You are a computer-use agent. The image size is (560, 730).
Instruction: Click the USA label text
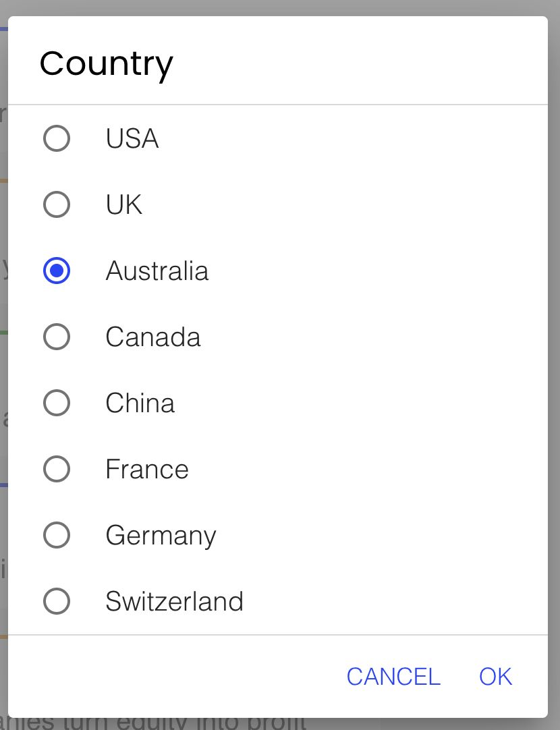click(132, 138)
